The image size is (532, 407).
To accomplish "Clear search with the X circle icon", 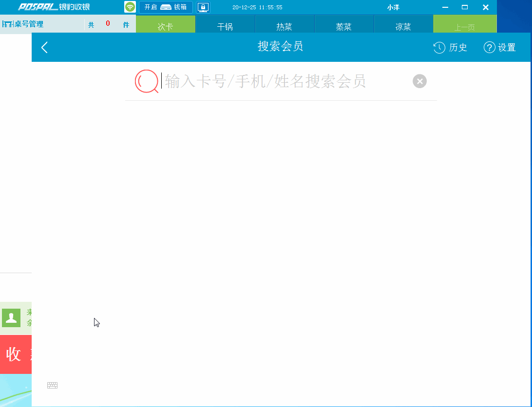I will click(419, 81).
